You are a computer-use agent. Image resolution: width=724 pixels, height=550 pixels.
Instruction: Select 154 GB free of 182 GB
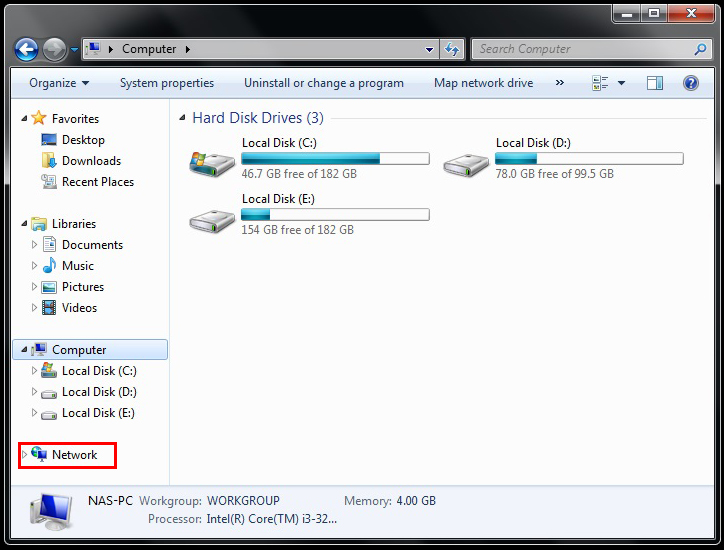coord(297,230)
